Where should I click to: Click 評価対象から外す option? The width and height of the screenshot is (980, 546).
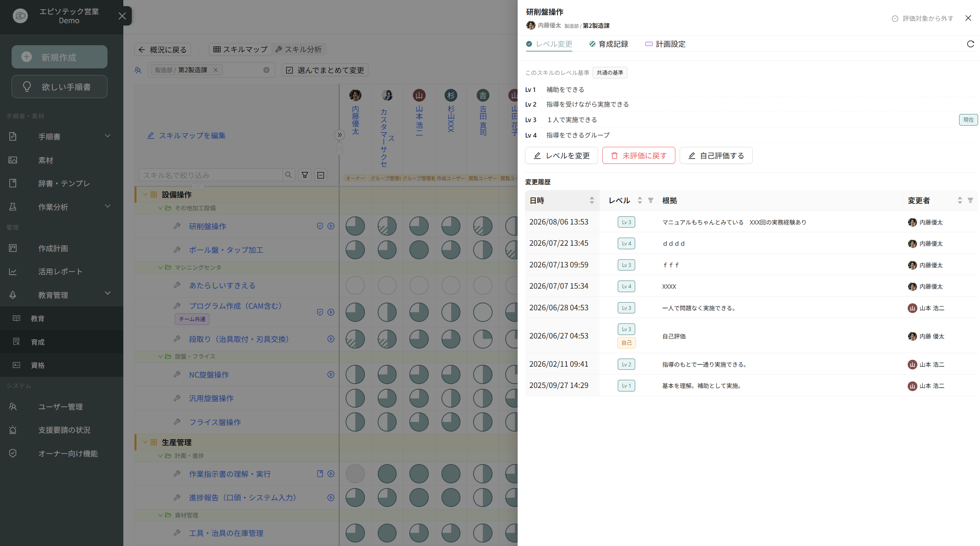pyautogui.click(x=922, y=19)
